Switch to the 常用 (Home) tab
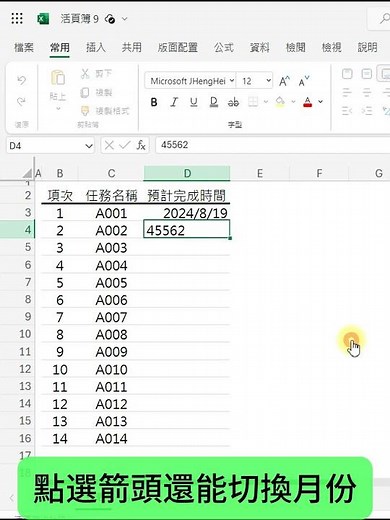 60,48
